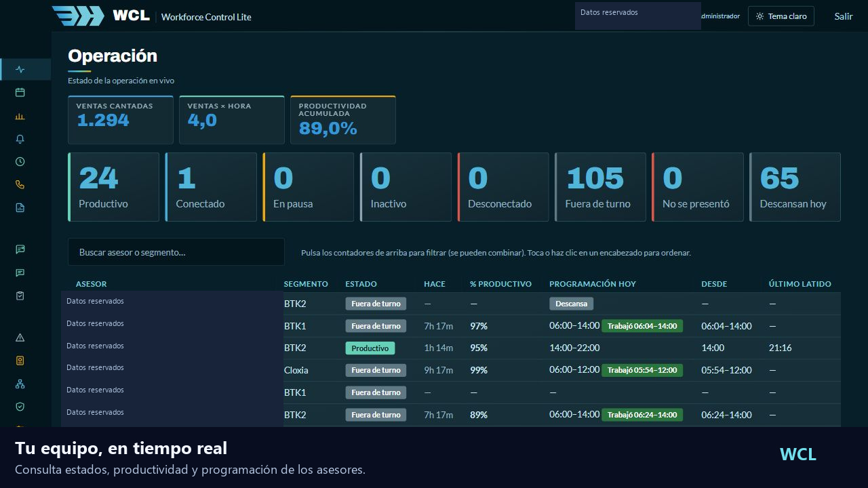The image size is (868, 488).
Task: Open the org hierarchy icon in sidebar
Action: coord(20,384)
